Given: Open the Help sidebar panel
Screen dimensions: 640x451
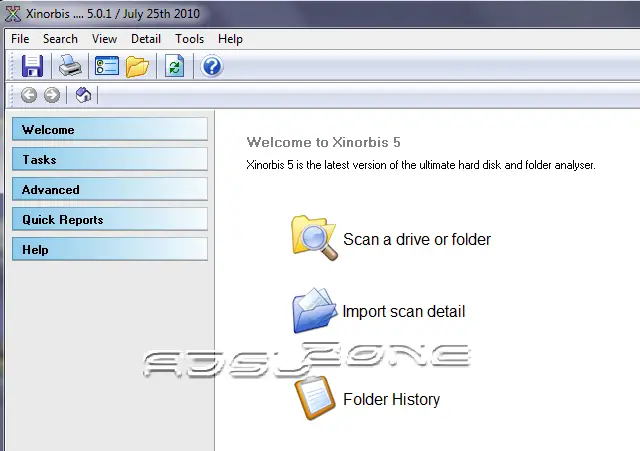Looking at the screenshot, I should click(110, 249).
